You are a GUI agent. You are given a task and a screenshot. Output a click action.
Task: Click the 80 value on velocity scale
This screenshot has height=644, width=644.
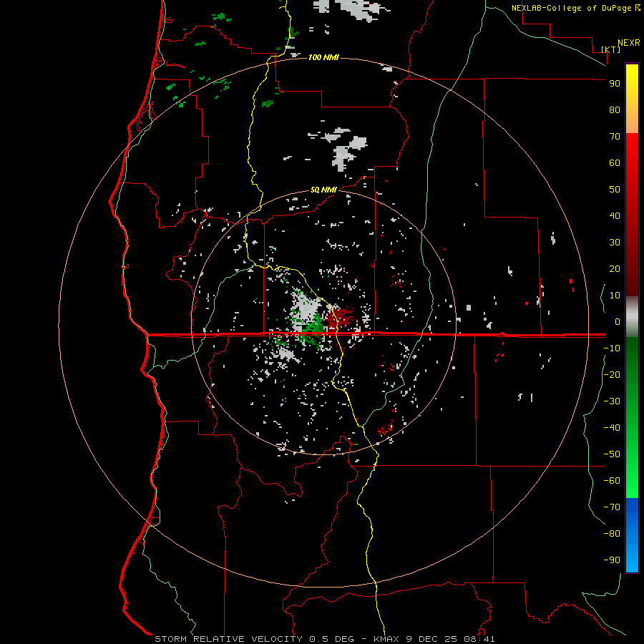pyautogui.click(x=615, y=109)
